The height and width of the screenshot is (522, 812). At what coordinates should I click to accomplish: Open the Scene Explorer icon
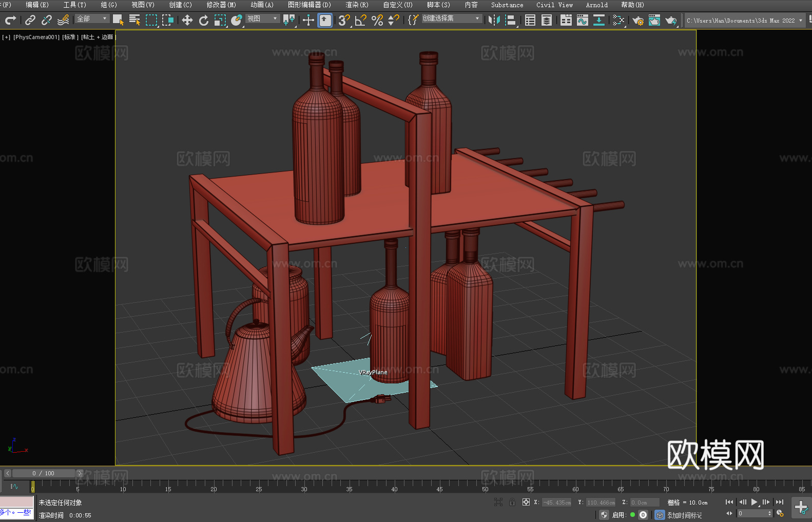[530, 20]
